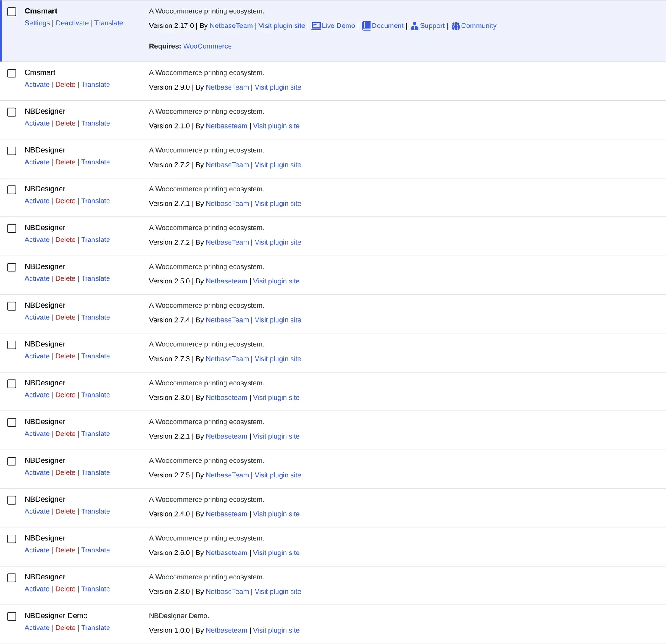Screen dimensions: 666x644
Task: Select the NBDesigner version 2.1.0 checkbox
Action: click(12, 112)
